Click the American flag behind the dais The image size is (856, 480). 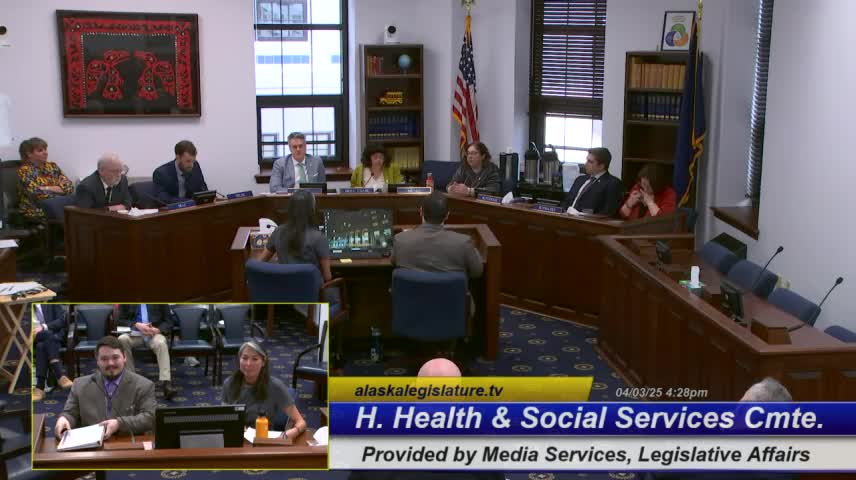click(x=465, y=87)
